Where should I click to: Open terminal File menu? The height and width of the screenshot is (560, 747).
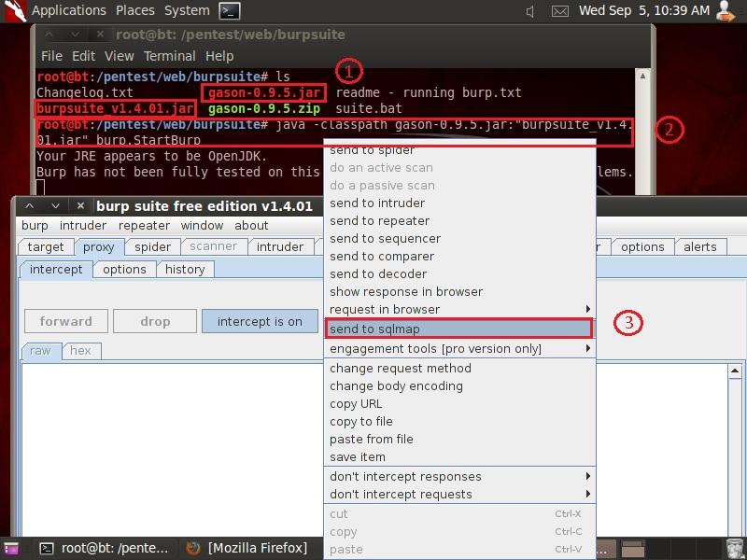pyautogui.click(x=51, y=56)
